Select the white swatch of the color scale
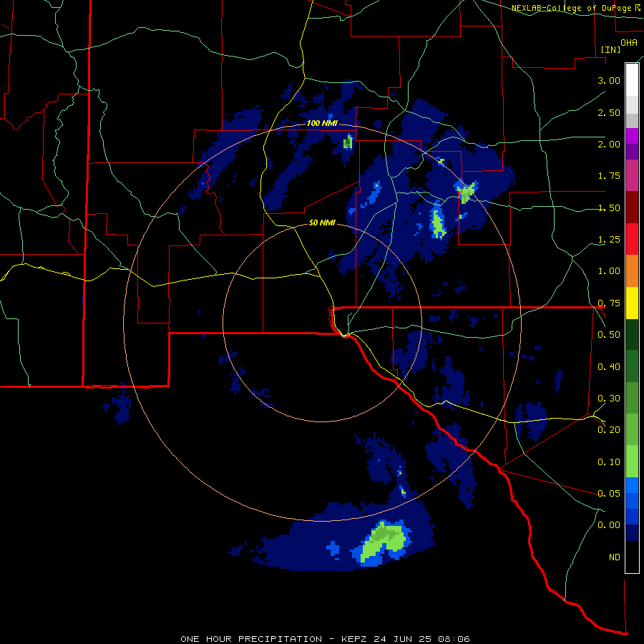 tap(632, 79)
